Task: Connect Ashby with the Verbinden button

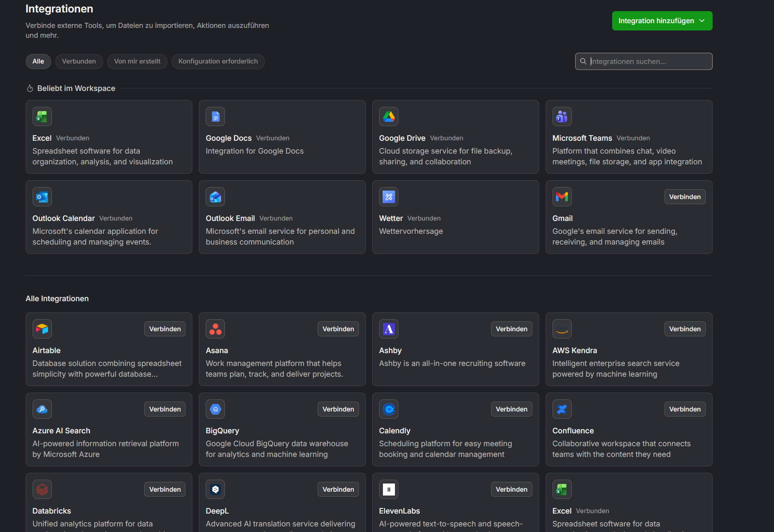Action: (x=511, y=329)
